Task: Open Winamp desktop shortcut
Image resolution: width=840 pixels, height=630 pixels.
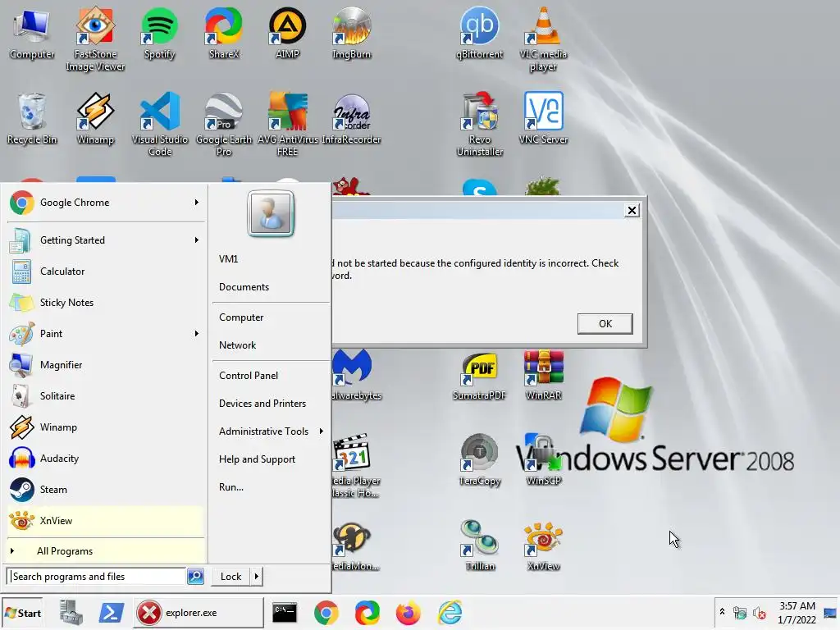Action: [95, 119]
